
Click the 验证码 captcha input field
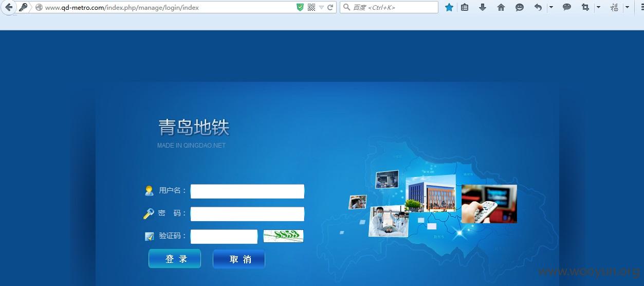point(224,237)
